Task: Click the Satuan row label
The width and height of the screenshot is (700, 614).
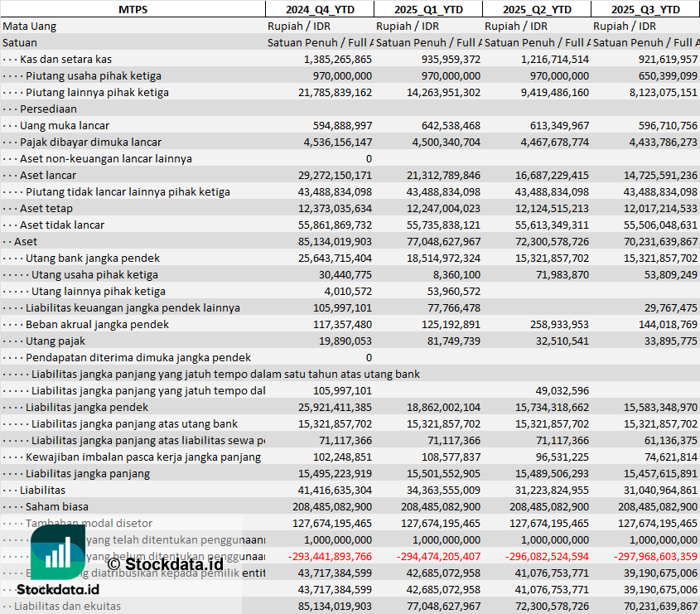Action: point(20,42)
